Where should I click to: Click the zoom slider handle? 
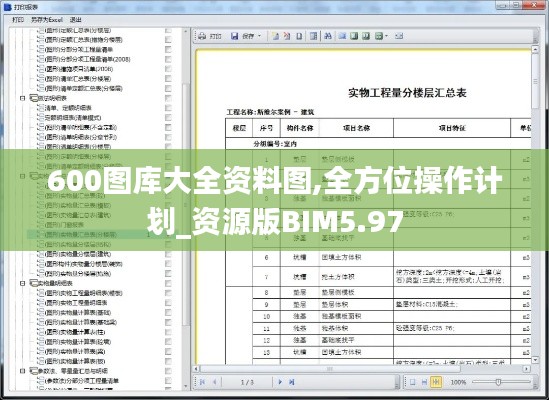[x=498, y=382]
